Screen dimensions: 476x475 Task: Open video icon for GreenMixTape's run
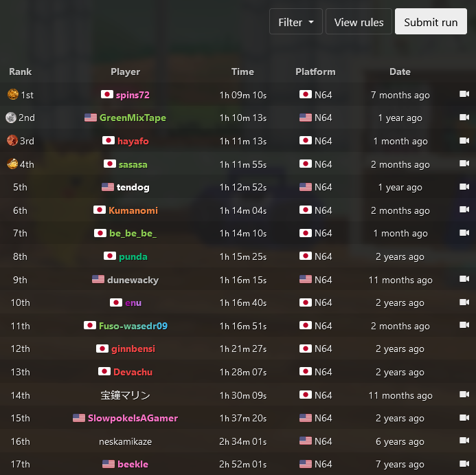click(x=464, y=117)
